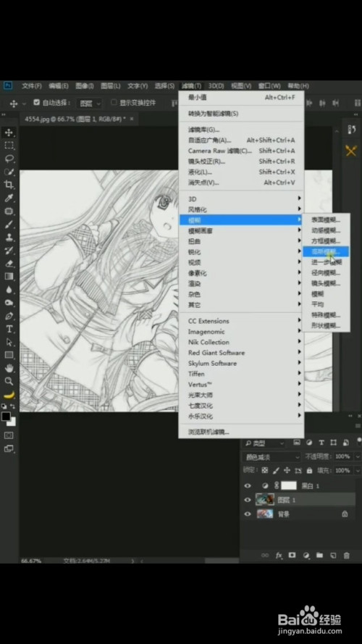Toggle lock transparent pixels icon

265,470
